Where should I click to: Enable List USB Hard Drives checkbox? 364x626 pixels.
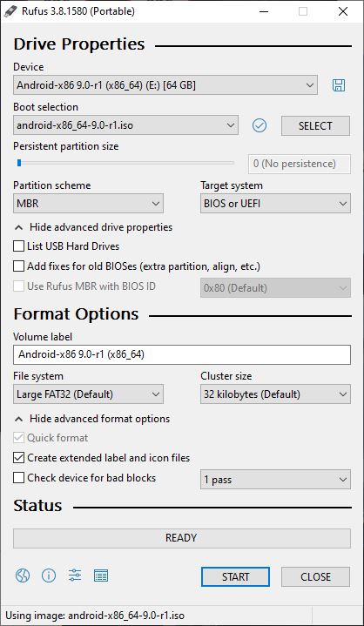click(x=19, y=246)
